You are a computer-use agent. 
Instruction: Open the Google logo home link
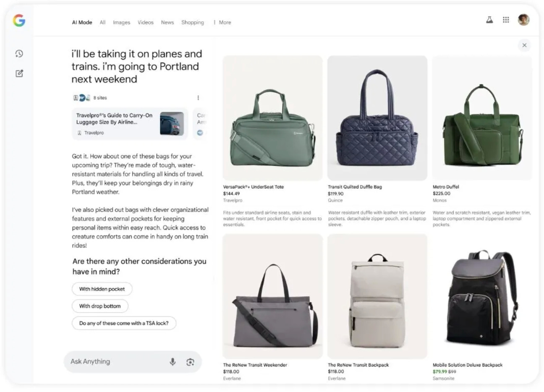[19, 20]
